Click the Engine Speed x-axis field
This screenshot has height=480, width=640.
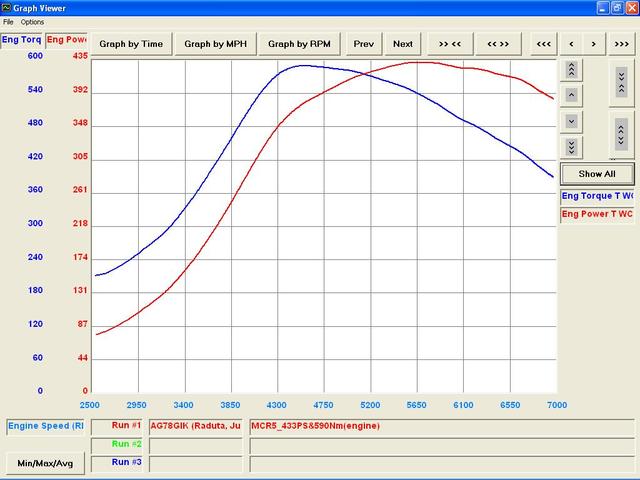click(45, 427)
